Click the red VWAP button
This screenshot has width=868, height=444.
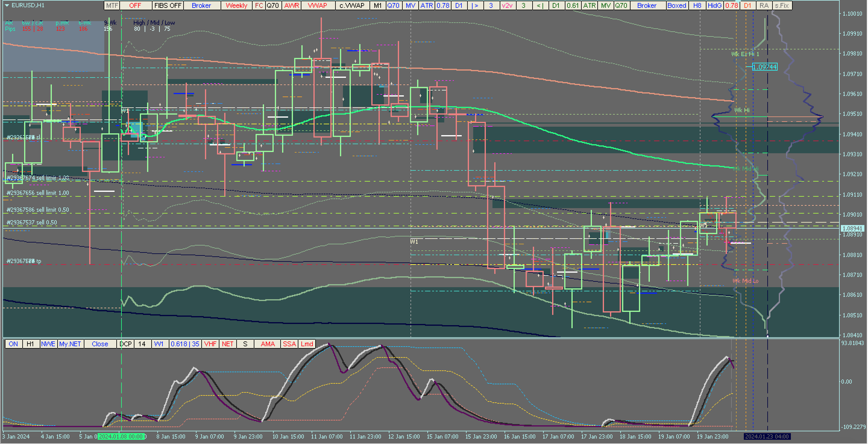pos(317,5)
